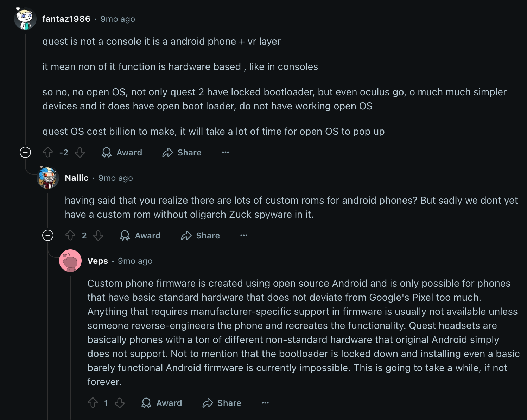Award Nallic's comment
The width and height of the screenshot is (527, 420).
(x=140, y=236)
